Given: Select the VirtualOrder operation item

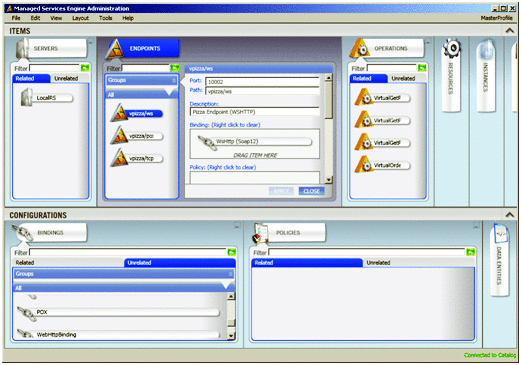Looking at the screenshot, I should click(x=382, y=165).
